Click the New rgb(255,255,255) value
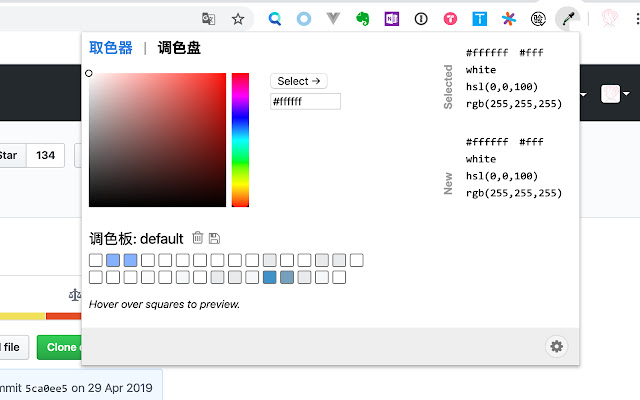This screenshot has width=640, height=400. tap(514, 193)
